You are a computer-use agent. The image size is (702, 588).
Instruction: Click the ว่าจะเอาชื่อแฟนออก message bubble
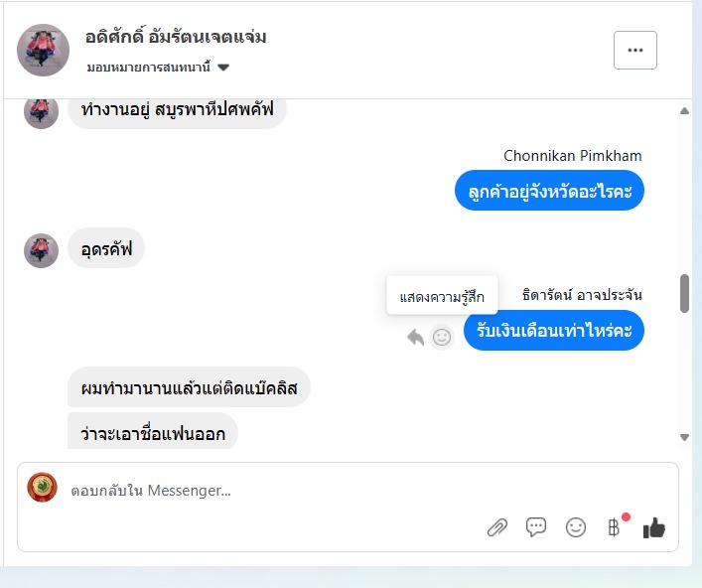pos(153,433)
